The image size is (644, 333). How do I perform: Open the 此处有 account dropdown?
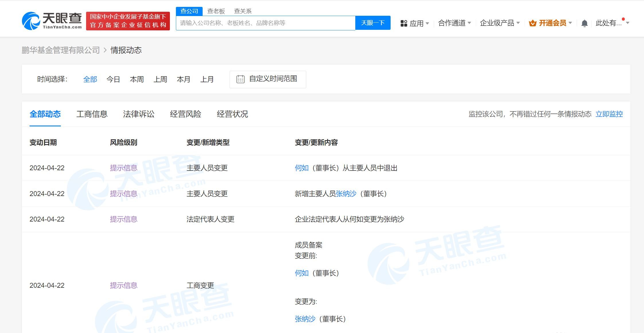coord(608,23)
